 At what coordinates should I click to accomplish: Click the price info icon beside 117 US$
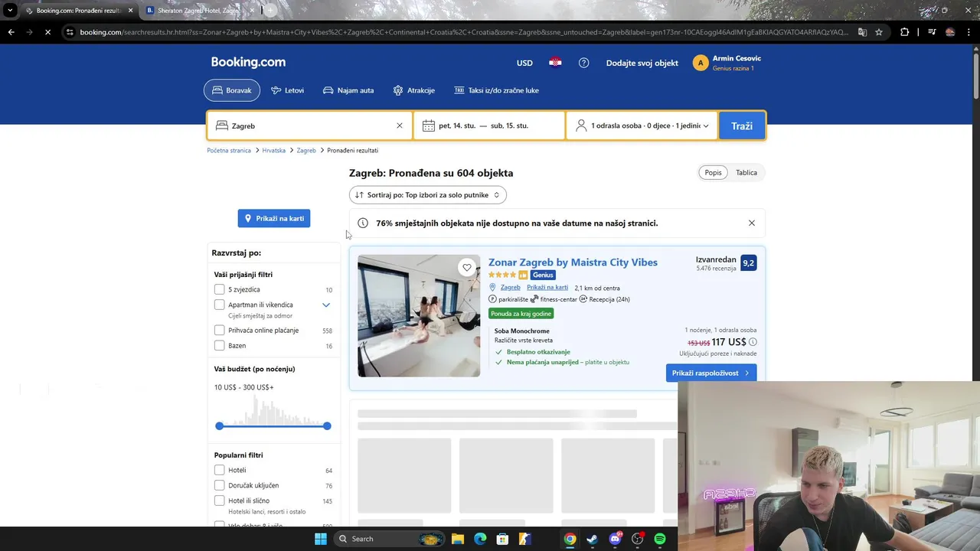click(x=753, y=342)
